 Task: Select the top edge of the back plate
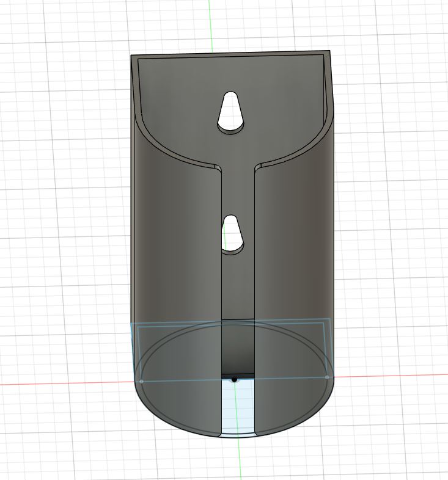tap(230, 53)
